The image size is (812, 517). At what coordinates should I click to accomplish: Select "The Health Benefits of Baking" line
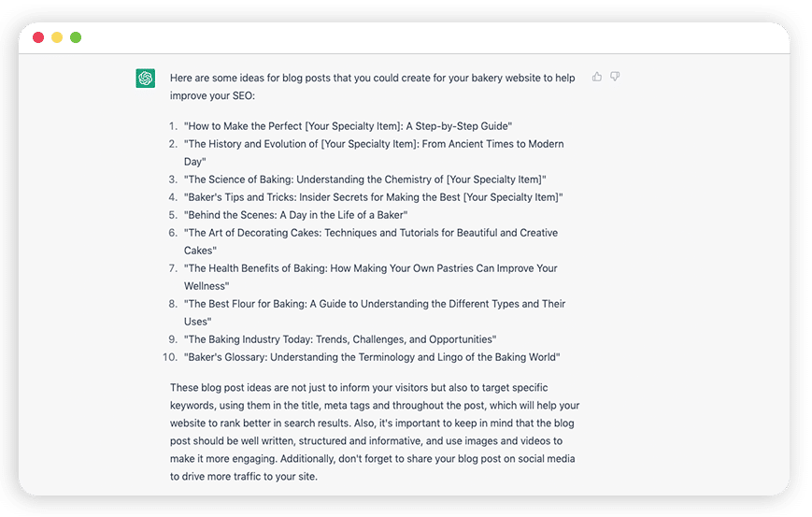click(x=371, y=277)
